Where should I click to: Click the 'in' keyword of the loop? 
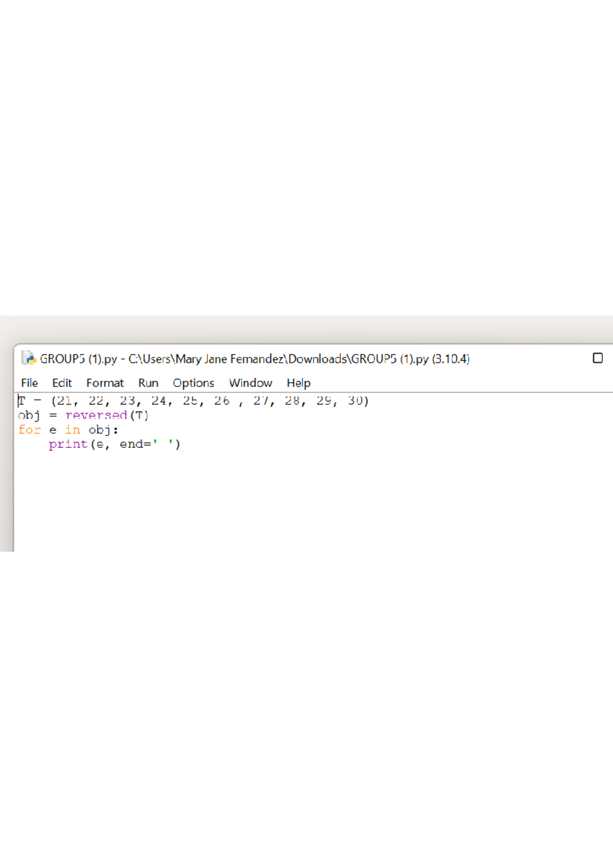[73, 430]
